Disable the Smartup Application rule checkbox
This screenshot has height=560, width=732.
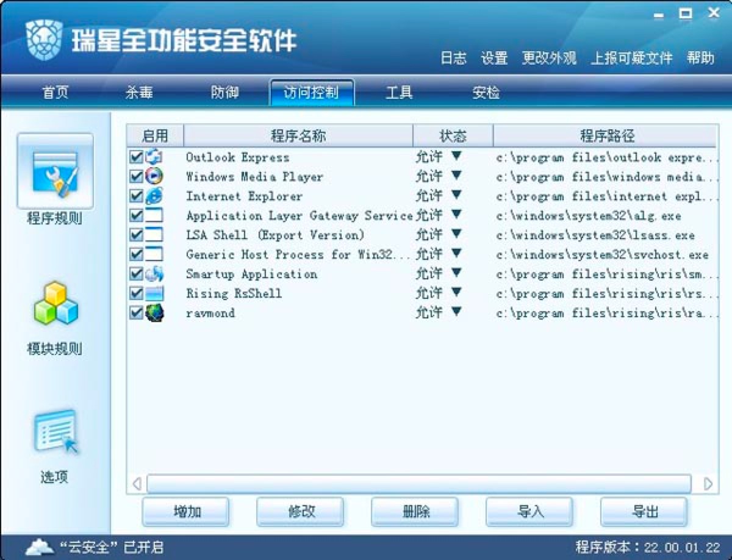(x=137, y=275)
